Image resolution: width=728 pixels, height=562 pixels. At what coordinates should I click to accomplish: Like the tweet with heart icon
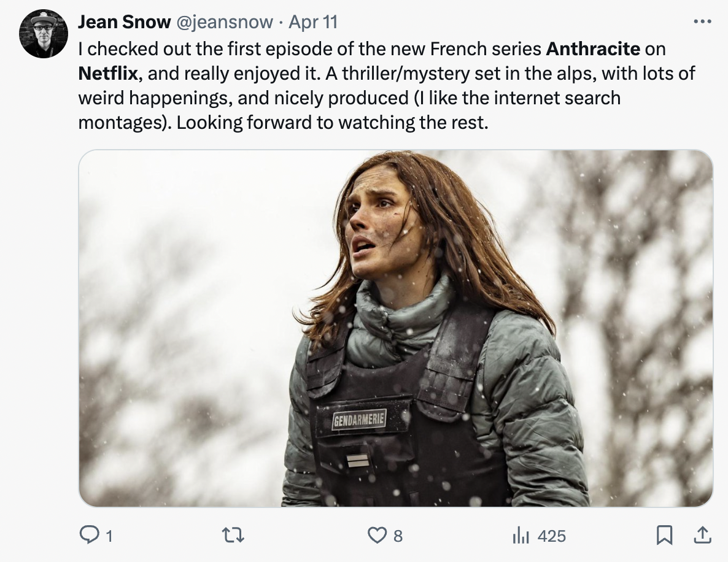376,536
